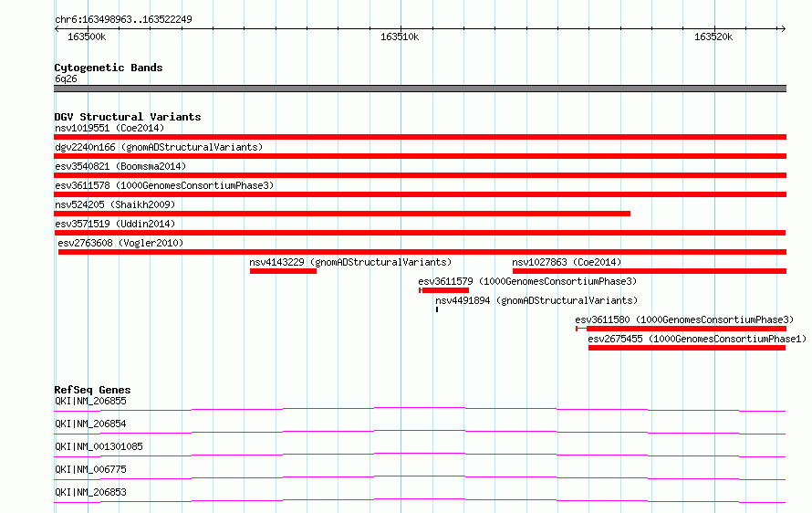Viewport: 812px width, 513px height.
Task: Select the dgv2240n166 gnomAD variant bar
Action: (x=420, y=156)
